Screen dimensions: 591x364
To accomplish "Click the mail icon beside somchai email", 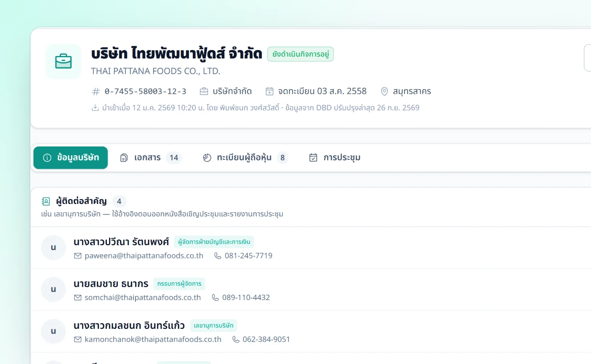I will [x=78, y=298].
